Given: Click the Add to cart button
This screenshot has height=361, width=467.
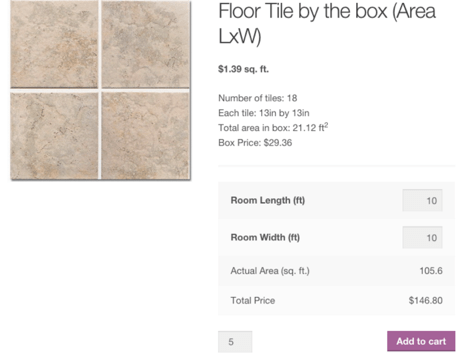Looking at the screenshot, I should click(421, 341).
